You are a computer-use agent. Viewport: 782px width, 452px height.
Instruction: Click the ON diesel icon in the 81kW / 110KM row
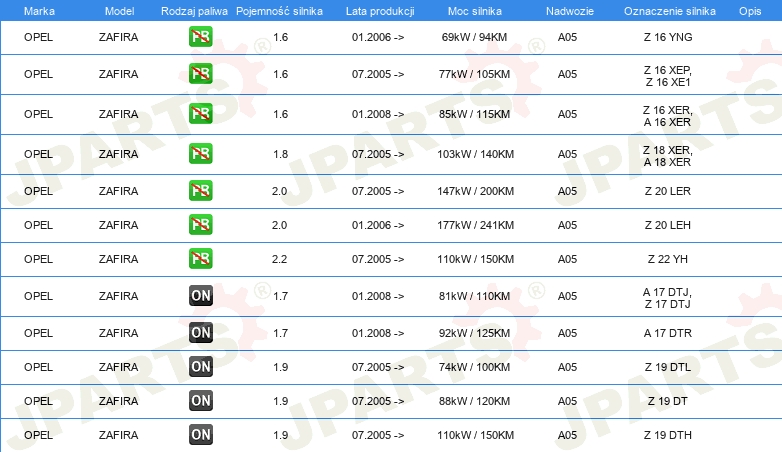click(x=200, y=295)
